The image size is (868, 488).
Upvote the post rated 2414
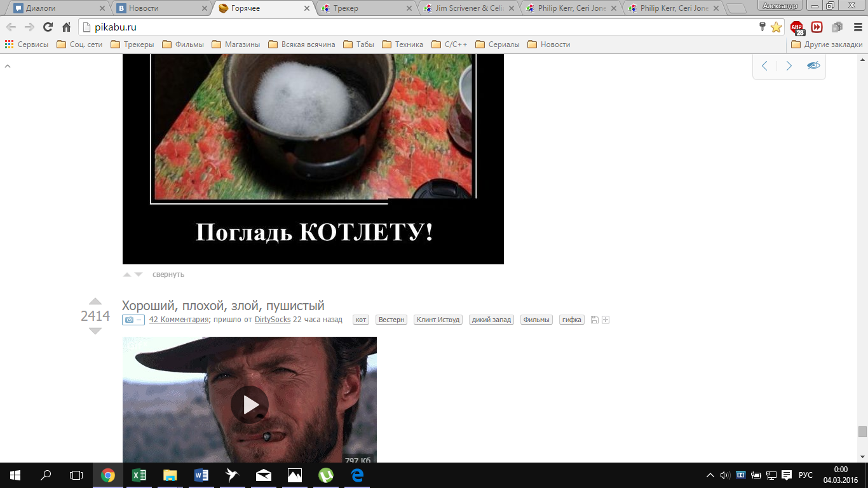click(x=95, y=301)
